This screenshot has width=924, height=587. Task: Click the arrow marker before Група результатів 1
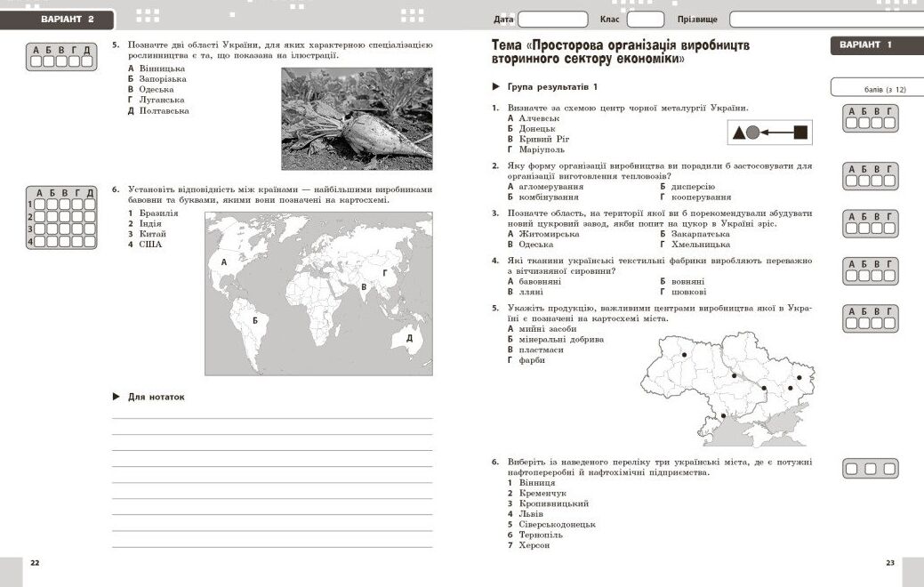tap(495, 86)
